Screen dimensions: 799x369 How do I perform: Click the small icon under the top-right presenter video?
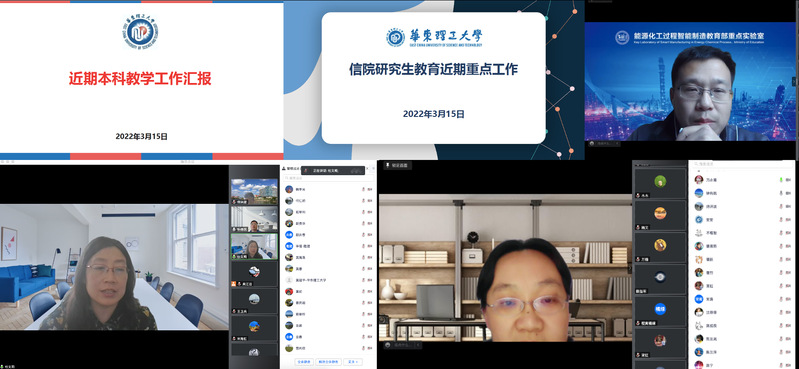click(593, 144)
